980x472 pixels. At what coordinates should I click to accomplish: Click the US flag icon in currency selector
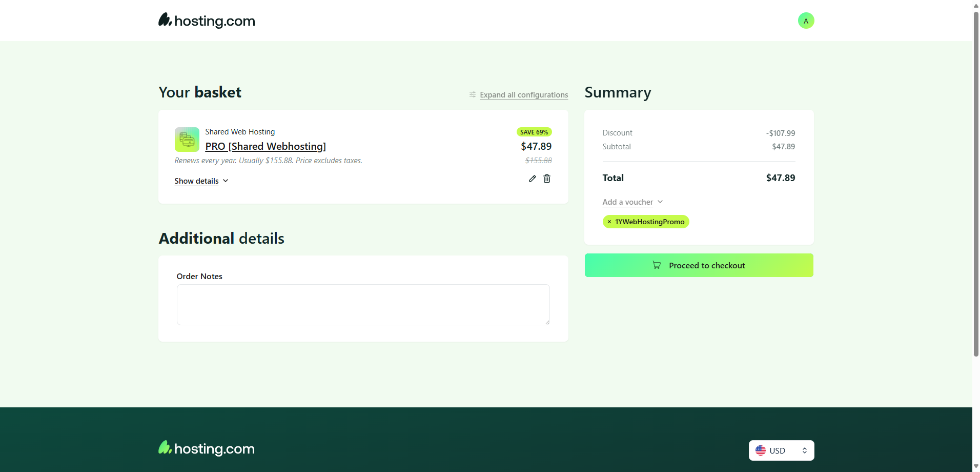pyautogui.click(x=761, y=450)
